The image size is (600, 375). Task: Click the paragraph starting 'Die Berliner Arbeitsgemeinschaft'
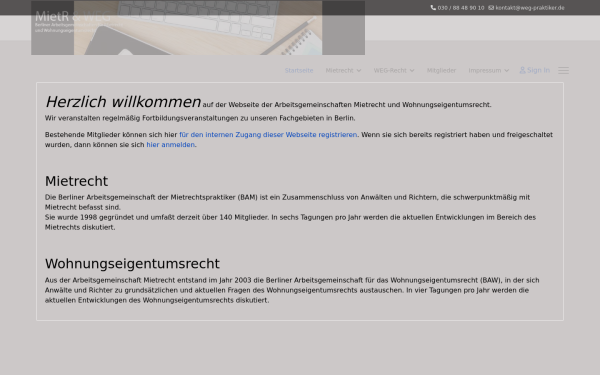(287, 202)
